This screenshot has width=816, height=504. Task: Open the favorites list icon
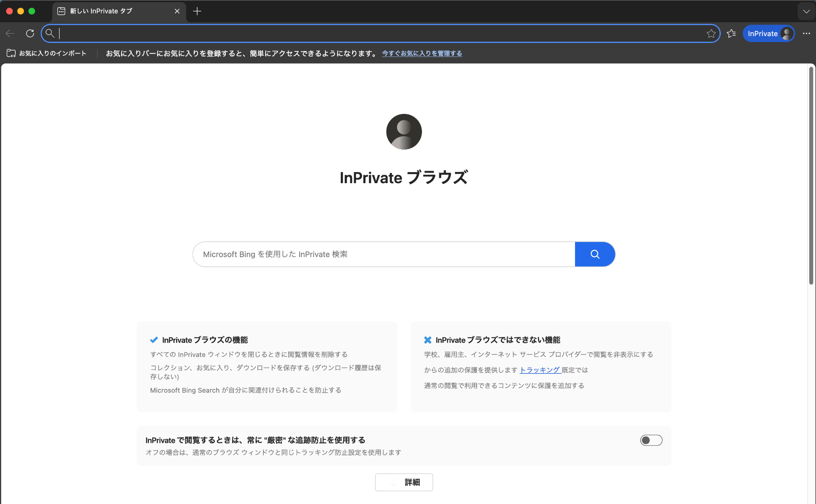tap(731, 34)
